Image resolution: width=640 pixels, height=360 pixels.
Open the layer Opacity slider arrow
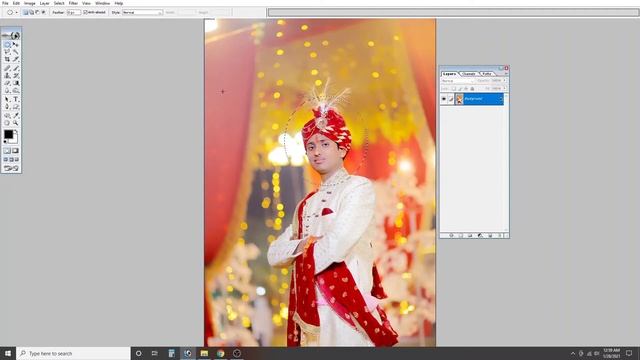click(x=504, y=81)
